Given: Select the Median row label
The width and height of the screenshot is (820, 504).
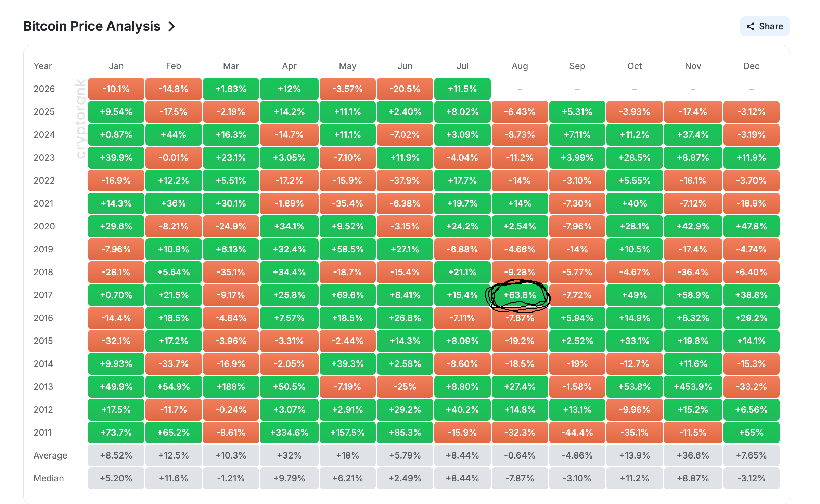Looking at the screenshot, I should (x=49, y=478).
